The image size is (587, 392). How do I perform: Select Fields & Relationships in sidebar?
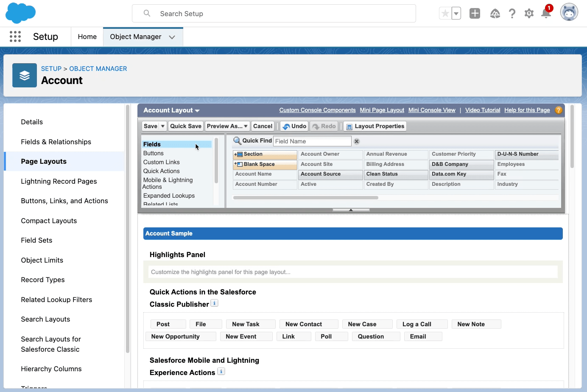(56, 142)
